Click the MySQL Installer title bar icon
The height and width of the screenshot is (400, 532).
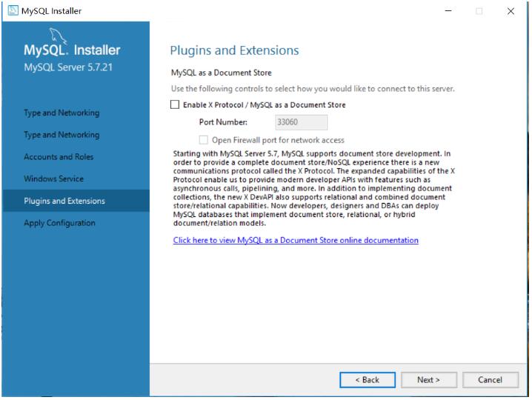[x=13, y=10]
